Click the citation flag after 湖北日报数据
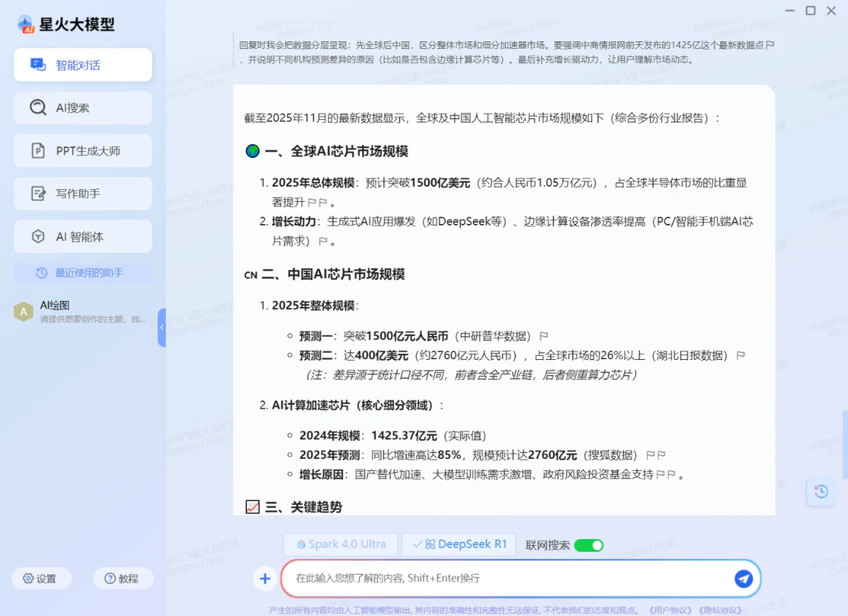The width and height of the screenshot is (848, 616). tap(741, 356)
